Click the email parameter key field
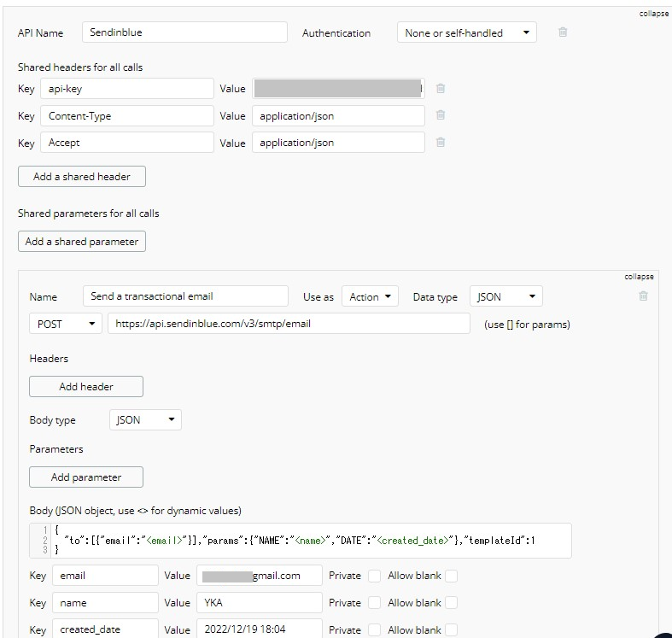This screenshot has height=638, width=672. 105,576
